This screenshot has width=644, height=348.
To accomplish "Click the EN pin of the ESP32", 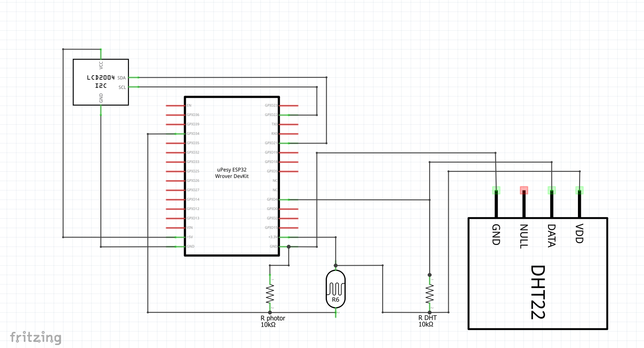I will [x=175, y=105].
